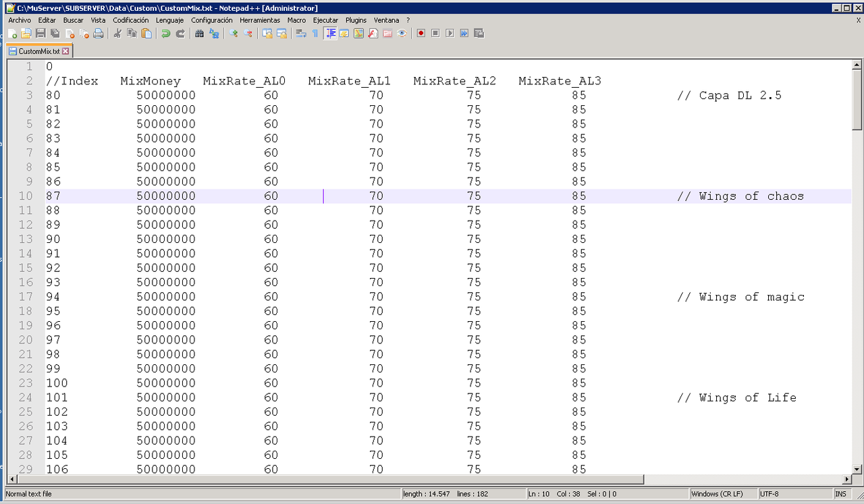Start macro recording with red dot
This screenshot has height=504, width=864.
[421, 33]
